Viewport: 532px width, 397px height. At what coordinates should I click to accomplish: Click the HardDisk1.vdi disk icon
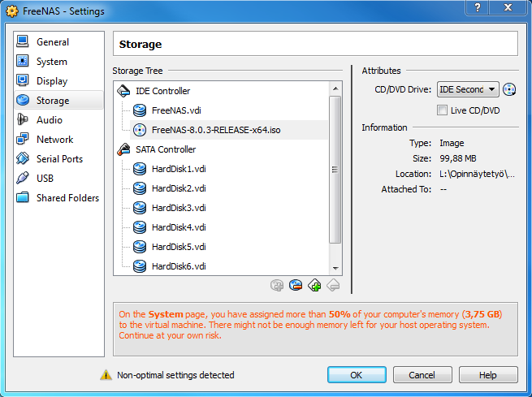(x=140, y=169)
